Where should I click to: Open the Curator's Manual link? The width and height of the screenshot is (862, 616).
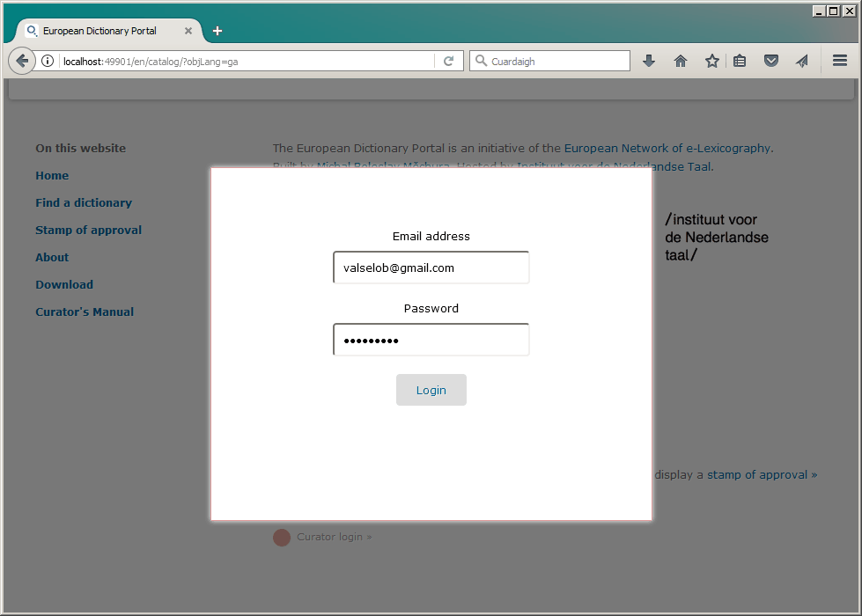(85, 312)
